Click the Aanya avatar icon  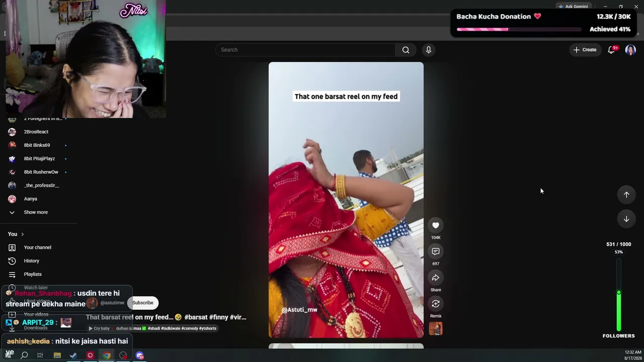click(12, 199)
